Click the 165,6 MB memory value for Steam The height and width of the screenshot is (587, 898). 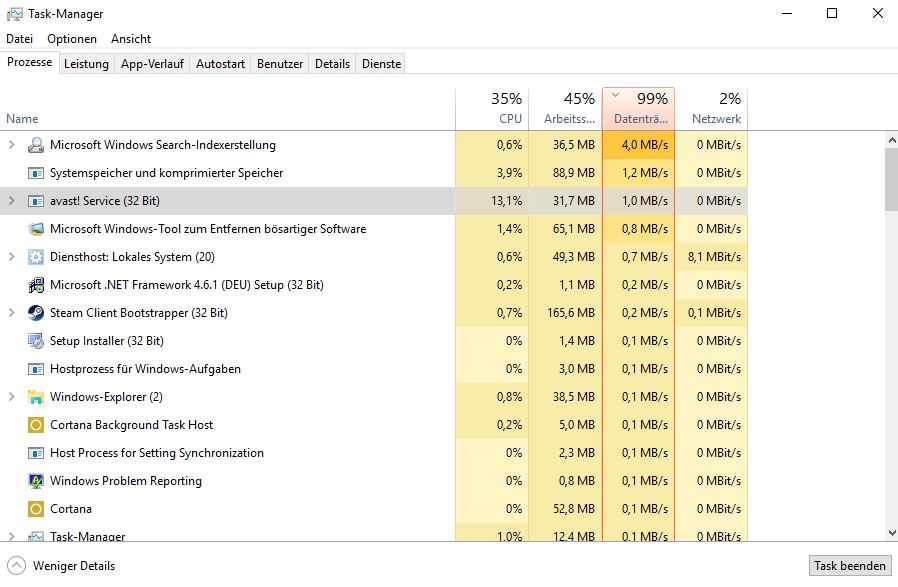pyautogui.click(x=571, y=313)
